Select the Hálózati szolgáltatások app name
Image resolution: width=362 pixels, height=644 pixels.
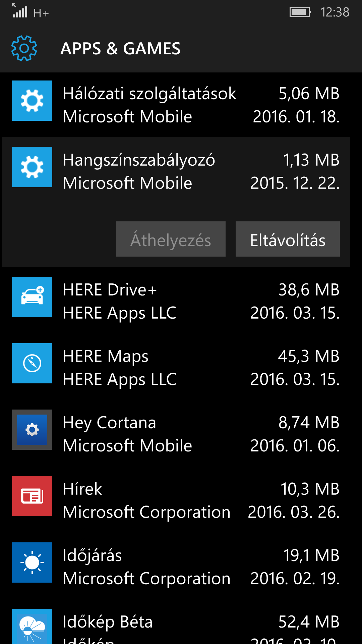(149, 94)
